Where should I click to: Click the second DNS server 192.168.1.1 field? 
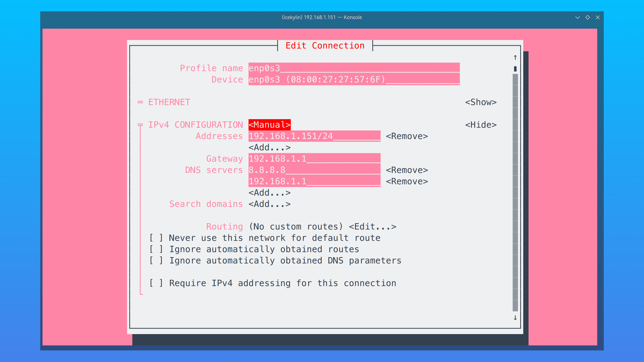(314, 181)
